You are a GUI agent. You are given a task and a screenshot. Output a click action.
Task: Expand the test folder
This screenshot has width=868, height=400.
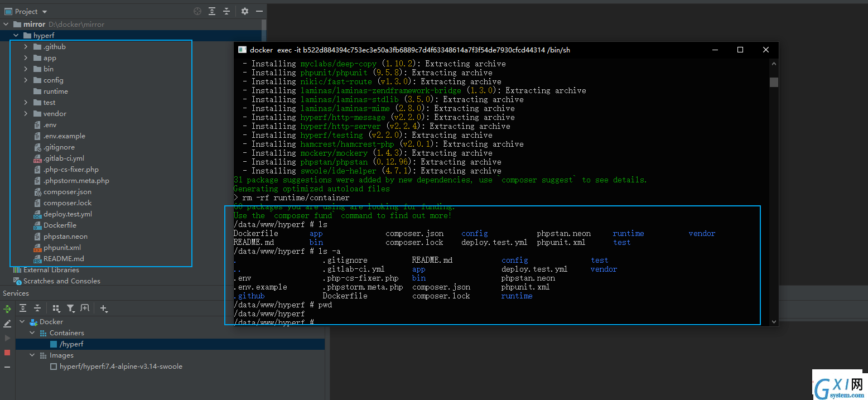point(26,103)
